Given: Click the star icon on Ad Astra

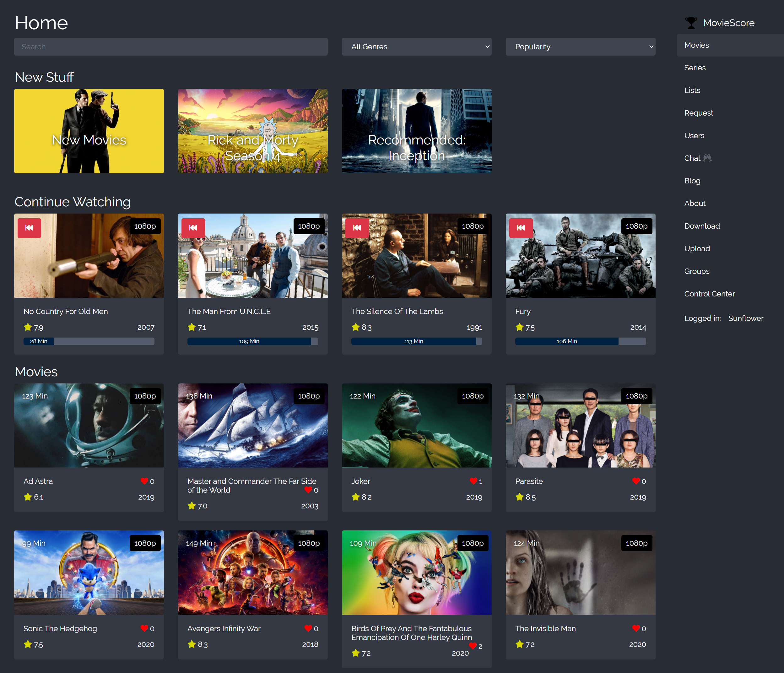Looking at the screenshot, I should [28, 497].
